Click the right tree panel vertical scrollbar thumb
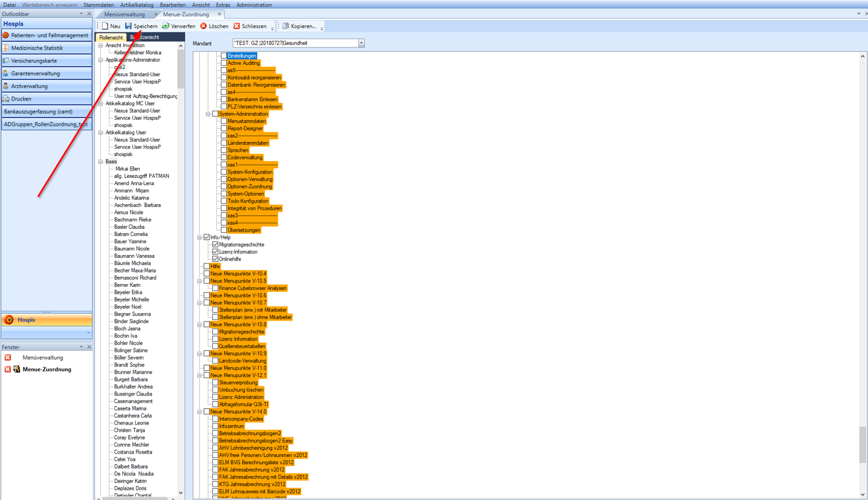 pos(862,445)
